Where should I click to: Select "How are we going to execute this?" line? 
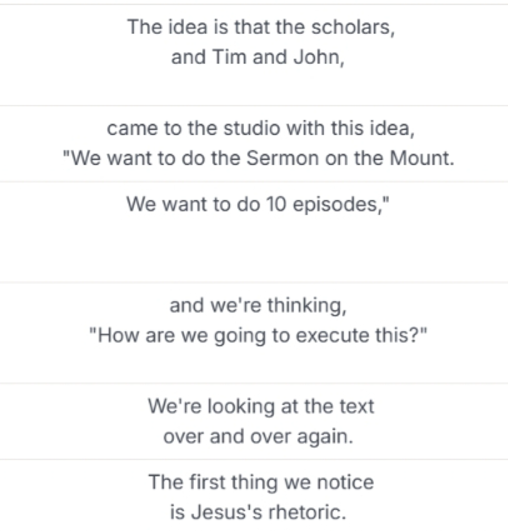258,336
